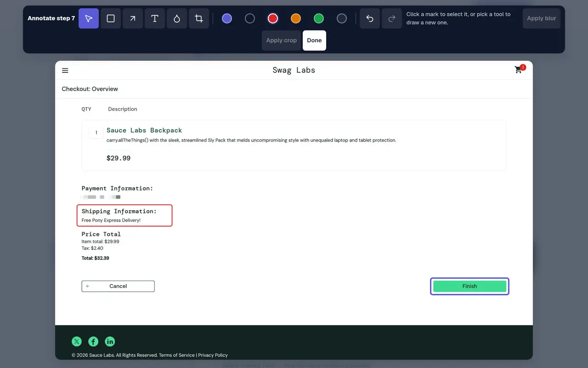588x368 pixels.
Task: Click the $29.99 item price
Action: point(119,158)
